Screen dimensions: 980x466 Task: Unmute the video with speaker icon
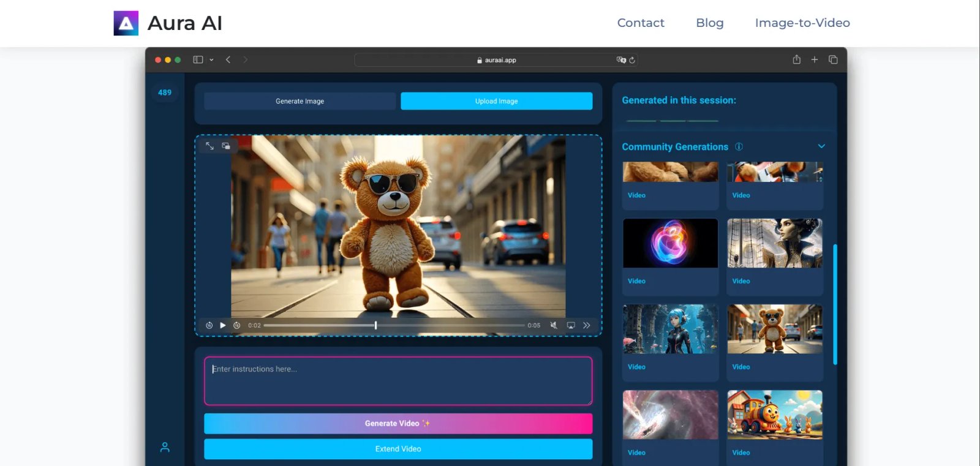coord(554,325)
